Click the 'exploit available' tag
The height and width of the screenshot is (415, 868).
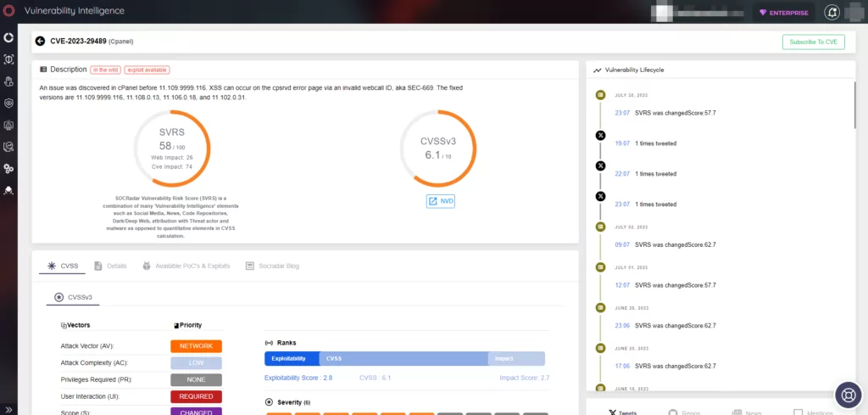tap(147, 70)
